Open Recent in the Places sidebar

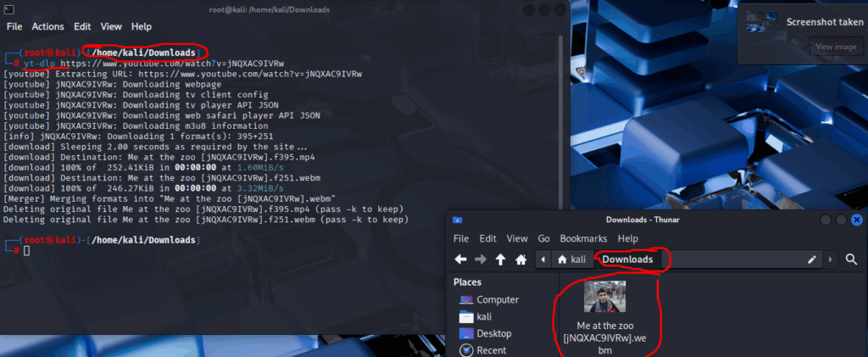click(x=492, y=350)
